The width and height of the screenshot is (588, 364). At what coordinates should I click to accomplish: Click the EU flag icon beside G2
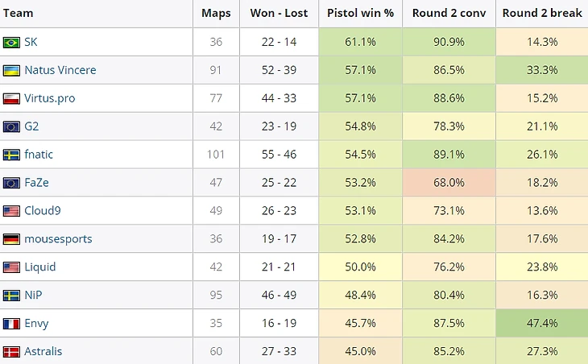tap(11, 126)
